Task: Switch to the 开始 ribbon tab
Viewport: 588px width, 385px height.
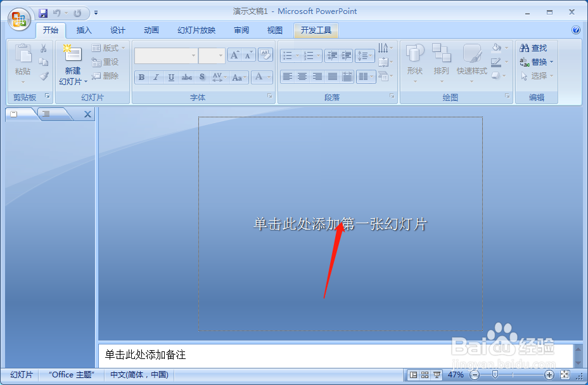Action: coord(51,30)
